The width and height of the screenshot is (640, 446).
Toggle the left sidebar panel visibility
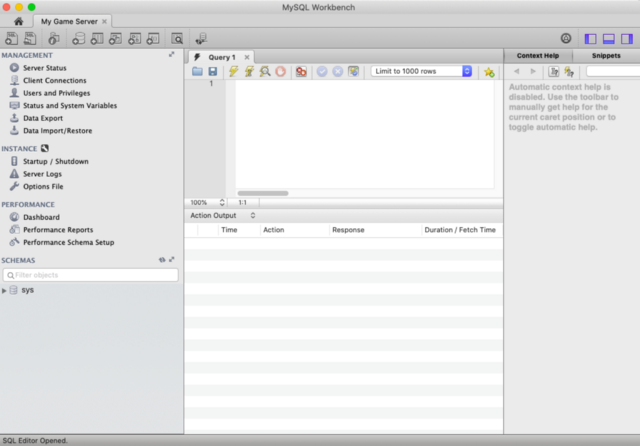[590, 39]
